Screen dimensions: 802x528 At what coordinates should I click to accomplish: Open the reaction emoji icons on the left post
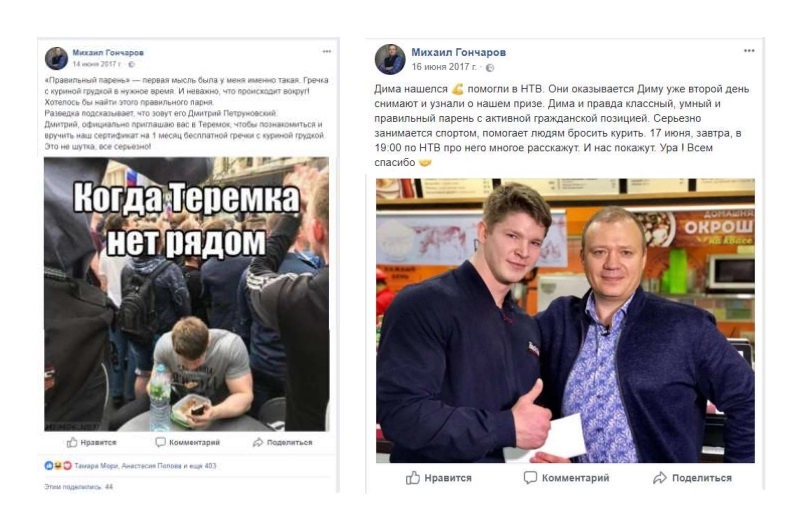[58, 466]
